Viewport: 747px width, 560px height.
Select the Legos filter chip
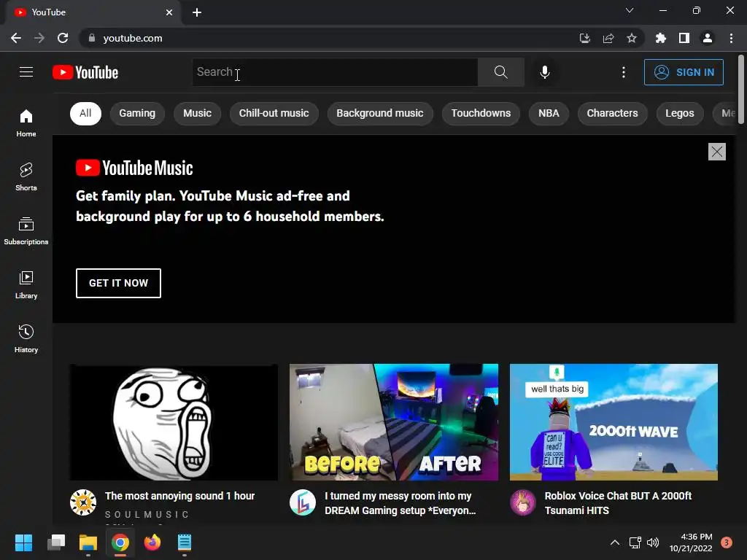pyautogui.click(x=679, y=113)
